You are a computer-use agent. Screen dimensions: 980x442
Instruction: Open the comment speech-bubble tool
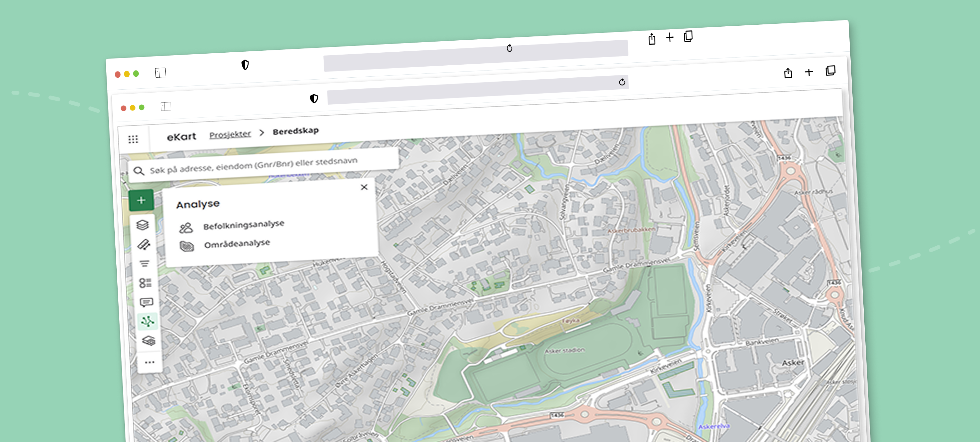(147, 302)
